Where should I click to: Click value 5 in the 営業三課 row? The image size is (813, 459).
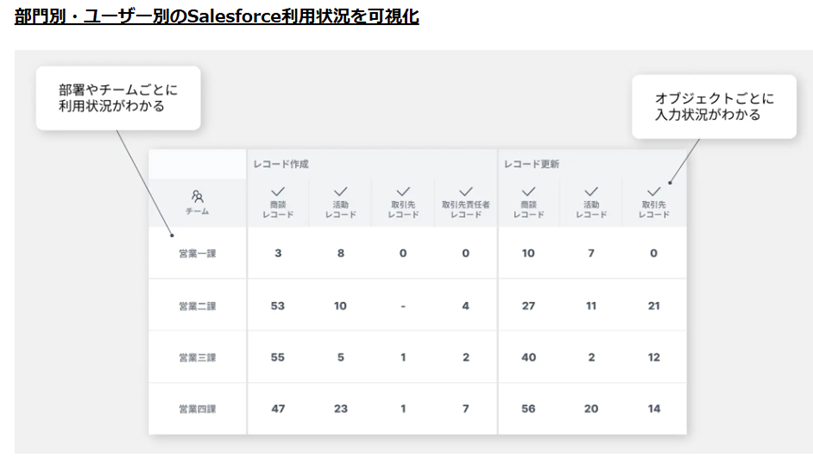click(341, 357)
